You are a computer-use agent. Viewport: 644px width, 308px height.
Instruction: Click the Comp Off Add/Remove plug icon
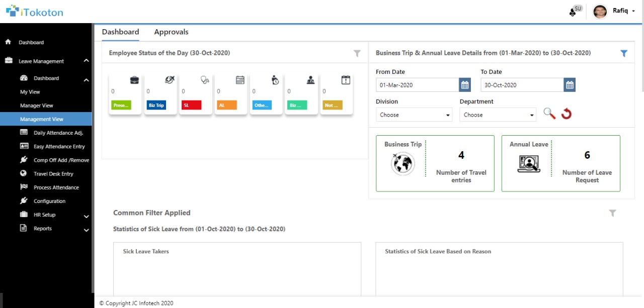point(24,160)
